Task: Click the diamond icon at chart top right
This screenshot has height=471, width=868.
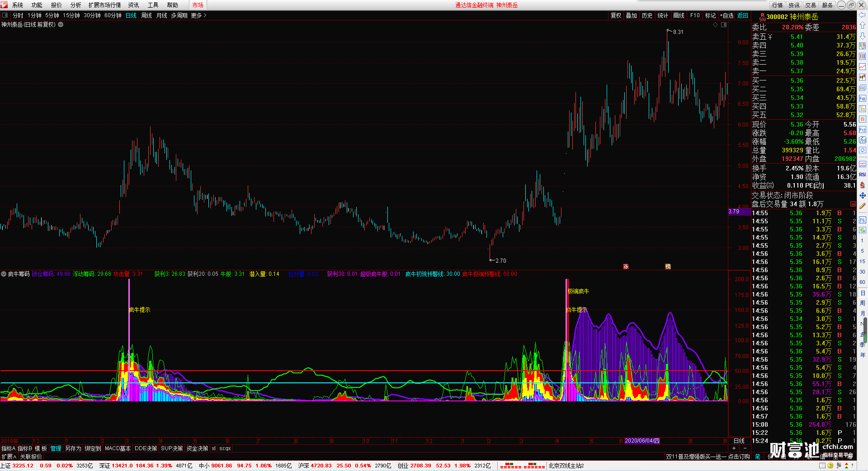Action: coord(715,25)
